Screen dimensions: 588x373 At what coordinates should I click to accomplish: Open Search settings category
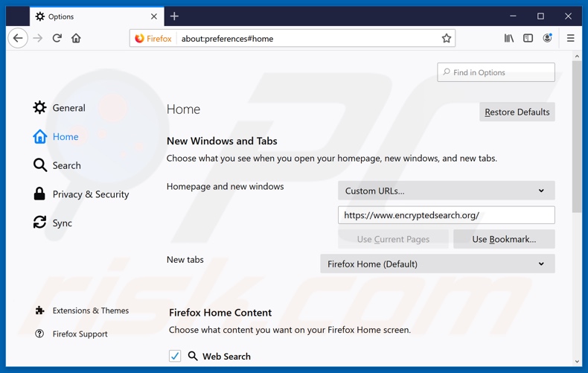click(x=57, y=165)
